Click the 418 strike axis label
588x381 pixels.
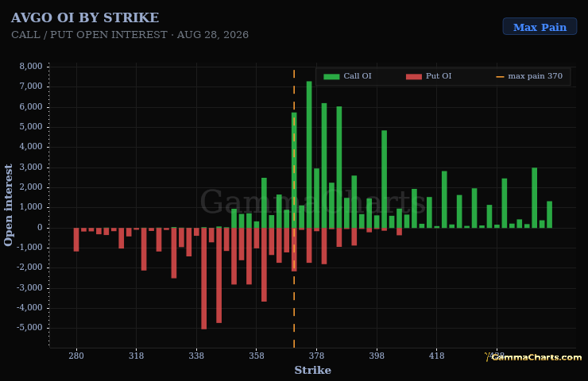(x=436, y=356)
